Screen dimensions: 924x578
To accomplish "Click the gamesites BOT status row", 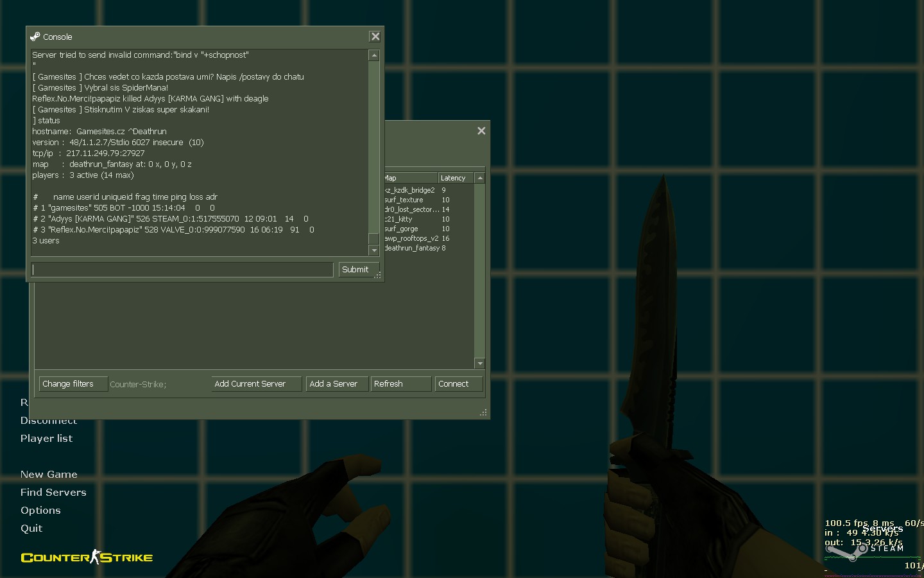I will click(x=124, y=208).
